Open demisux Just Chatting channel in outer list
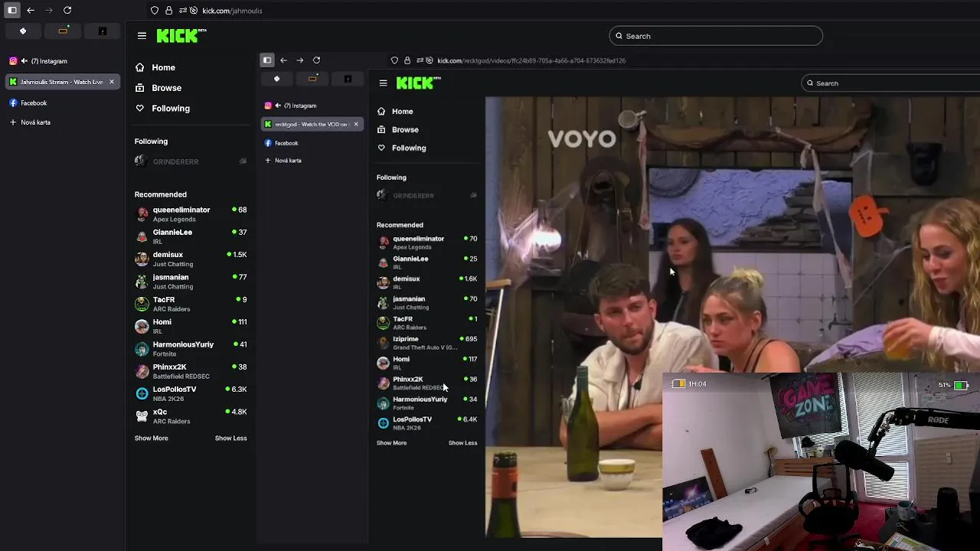 pos(191,259)
